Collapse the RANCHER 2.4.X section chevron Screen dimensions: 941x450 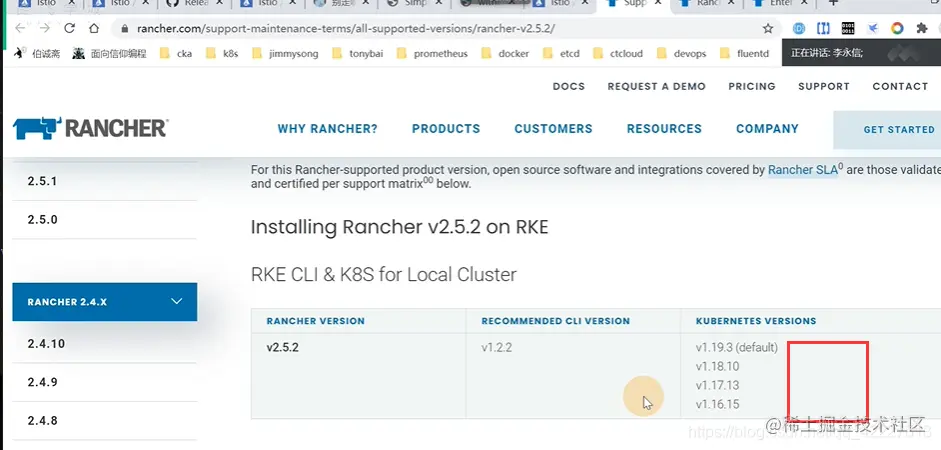[x=176, y=301]
